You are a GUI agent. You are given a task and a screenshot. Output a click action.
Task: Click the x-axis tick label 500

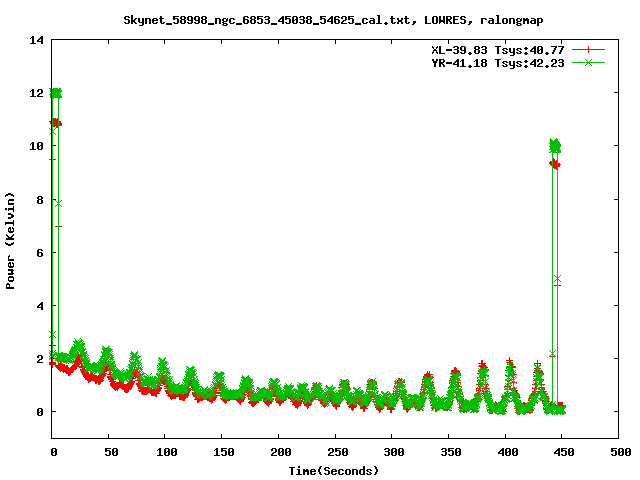620,452
